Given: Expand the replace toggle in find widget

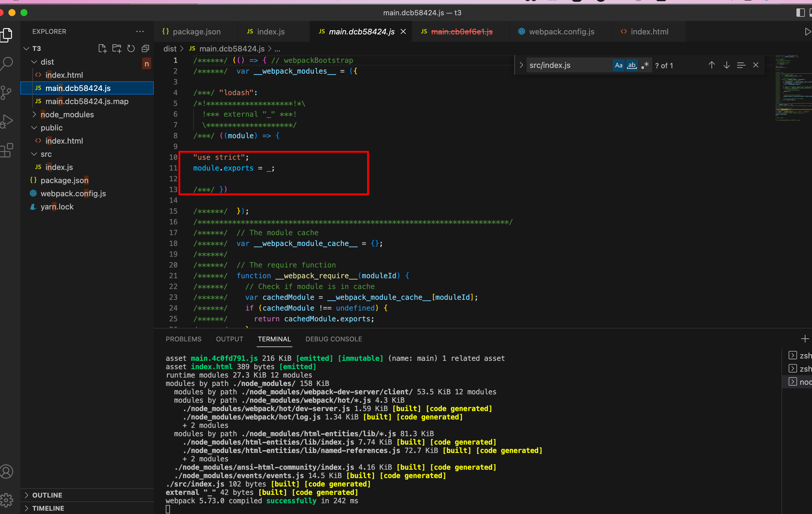Looking at the screenshot, I should [521, 65].
